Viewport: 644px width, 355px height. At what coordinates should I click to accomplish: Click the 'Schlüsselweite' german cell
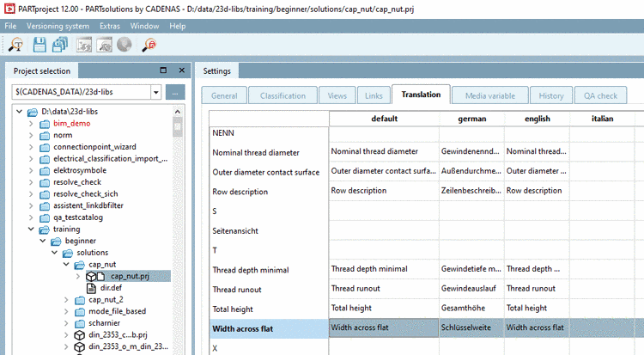[x=471, y=327]
